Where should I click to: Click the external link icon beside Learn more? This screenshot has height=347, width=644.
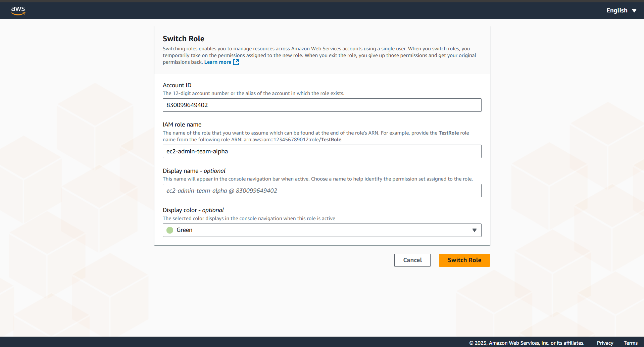tap(236, 62)
